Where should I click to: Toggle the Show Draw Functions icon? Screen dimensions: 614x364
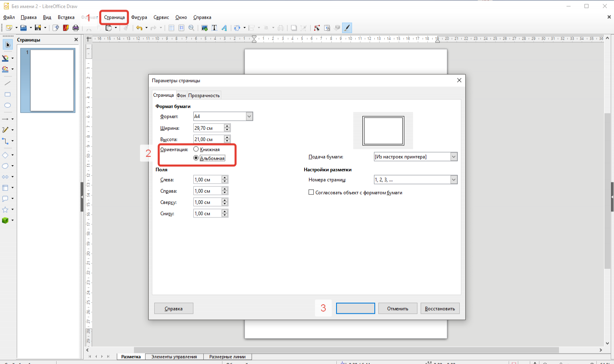coord(347,28)
